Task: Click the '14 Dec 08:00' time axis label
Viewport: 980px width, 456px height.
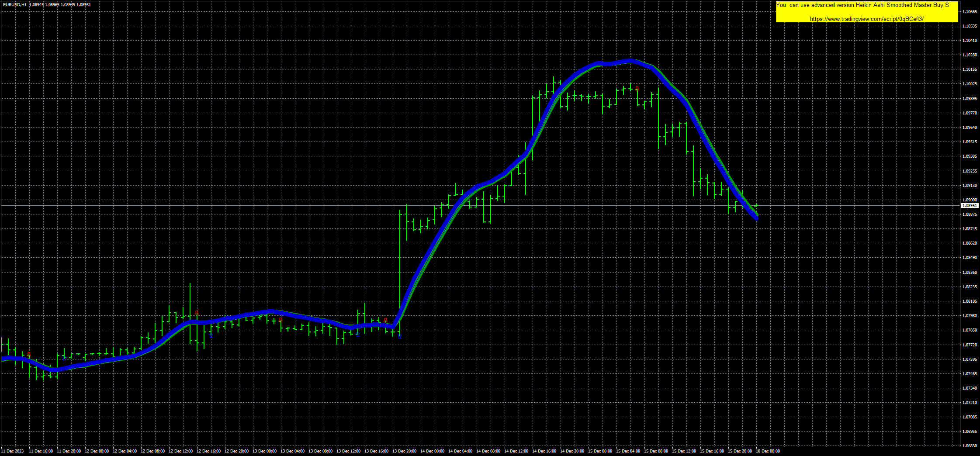Action: click(x=488, y=451)
